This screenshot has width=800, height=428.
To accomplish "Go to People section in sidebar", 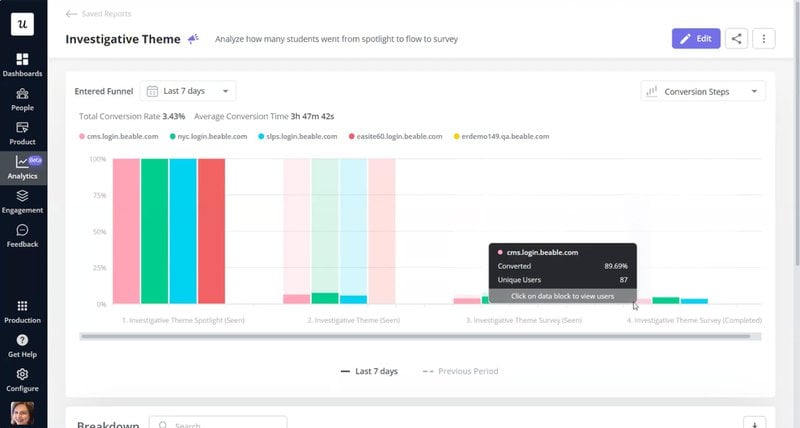I will point(22,99).
